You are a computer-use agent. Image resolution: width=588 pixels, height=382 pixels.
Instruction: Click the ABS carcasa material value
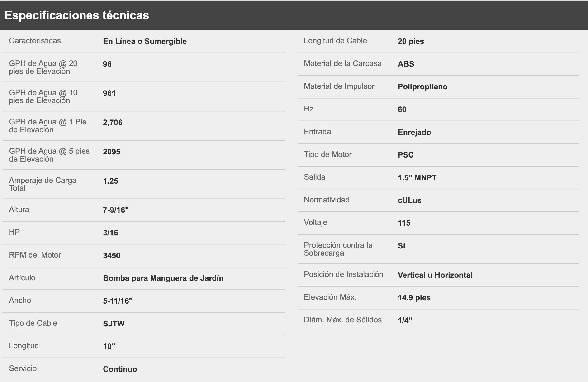(406, 64)
